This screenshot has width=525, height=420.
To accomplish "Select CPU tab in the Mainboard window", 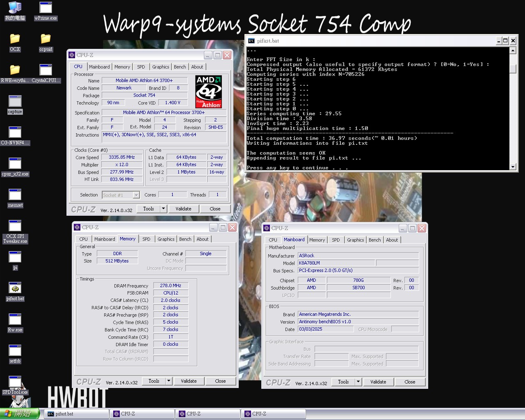I will (x=273, y=240).
